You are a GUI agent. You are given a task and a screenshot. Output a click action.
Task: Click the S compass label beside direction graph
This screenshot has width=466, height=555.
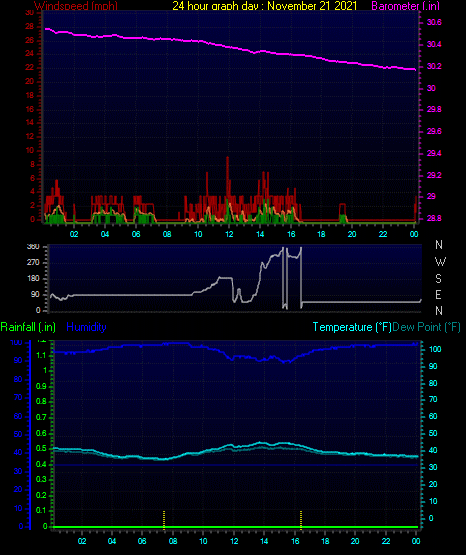tap(438, 279)
